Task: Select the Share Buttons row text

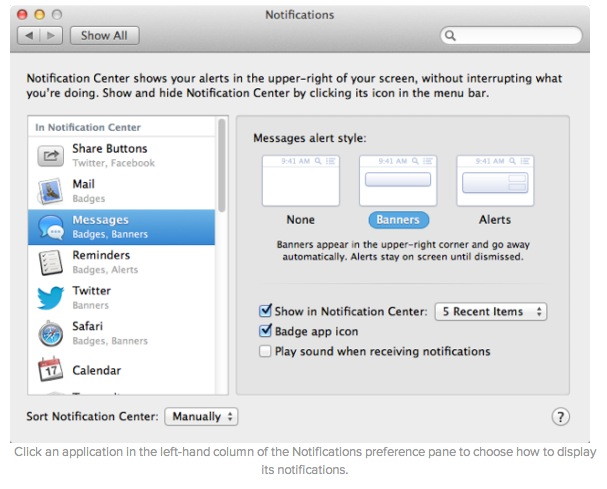Action: click(110, 149)
